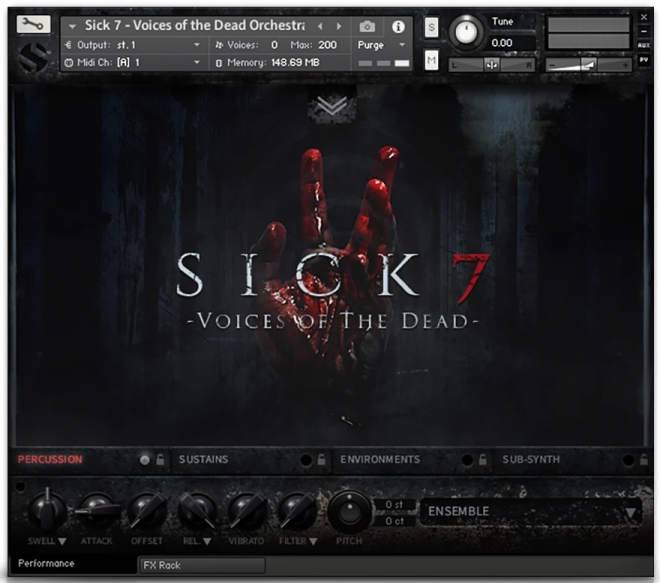This screenshot has height=583, width=660.
Task: Click the lock icon beside Sustains
Action: point(321,460)
